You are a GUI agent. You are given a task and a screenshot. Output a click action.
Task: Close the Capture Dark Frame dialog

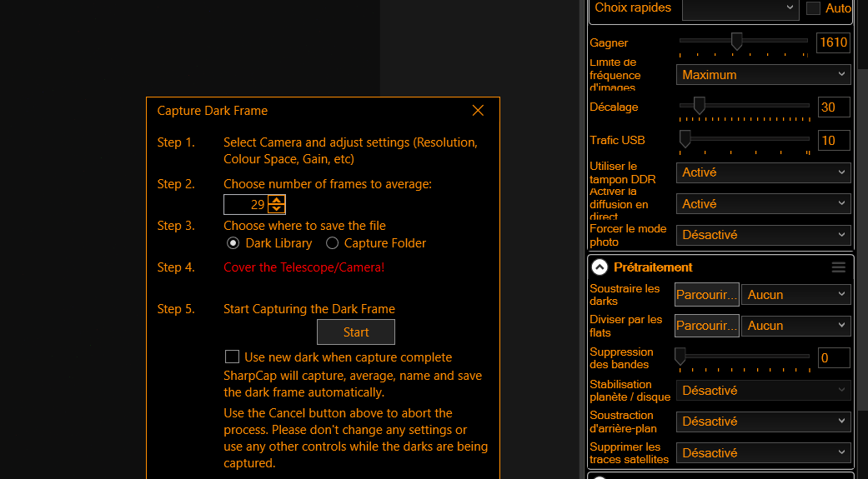click(x=478, y=110)
